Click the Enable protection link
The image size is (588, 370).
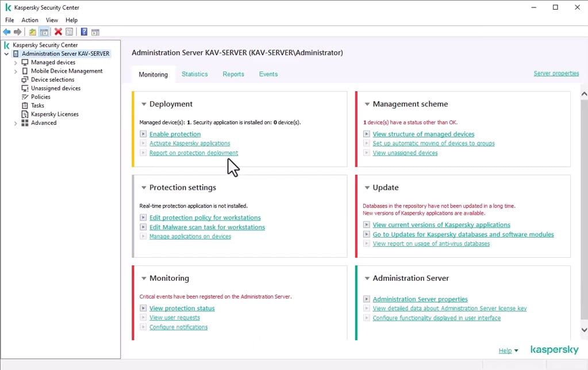175,134
